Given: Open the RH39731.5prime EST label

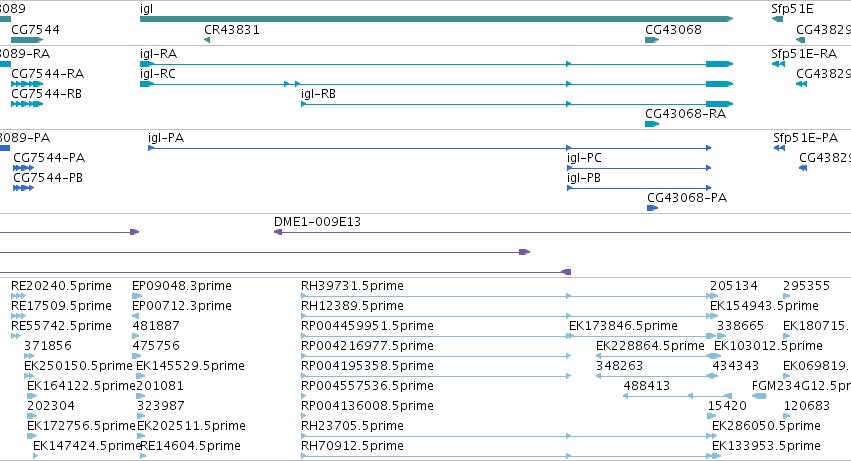Looking at the screenshot, I should (x=352, y=286).
